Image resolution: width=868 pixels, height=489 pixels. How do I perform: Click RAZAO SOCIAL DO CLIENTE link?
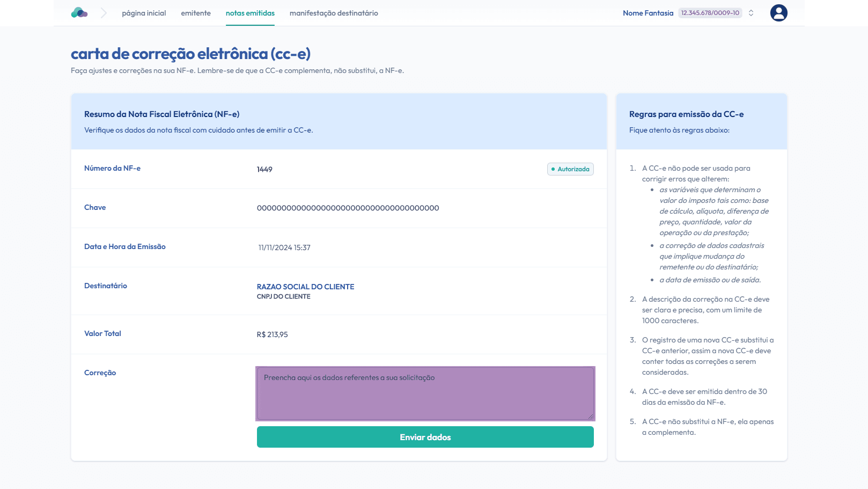305,287
